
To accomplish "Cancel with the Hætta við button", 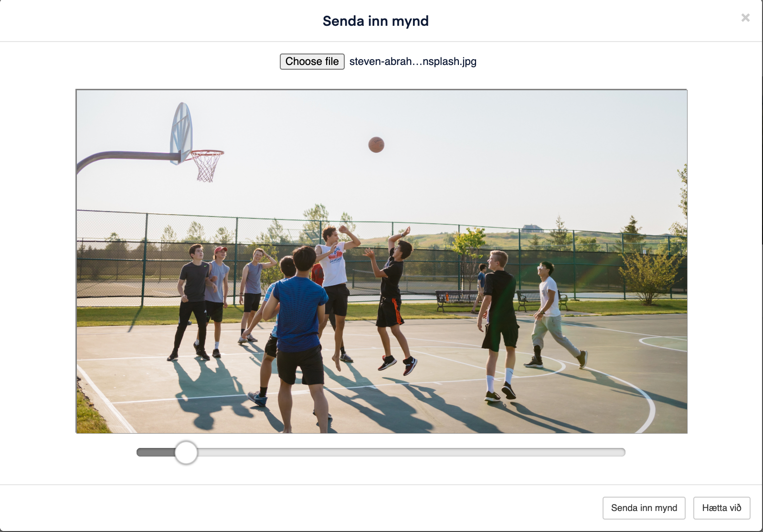I will click(721, 508).
